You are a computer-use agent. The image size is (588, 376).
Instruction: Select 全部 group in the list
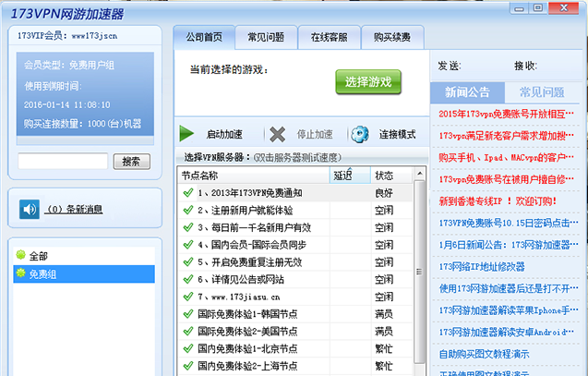click(x=84, y=256)
